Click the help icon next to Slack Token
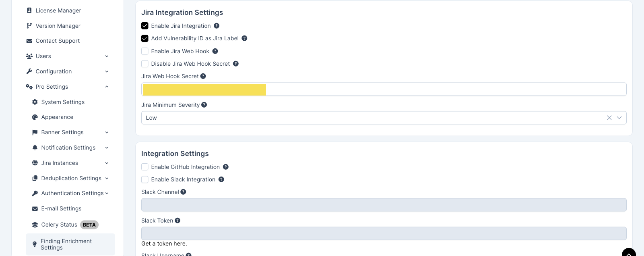 pyautogui.click(x=178, y=221)
